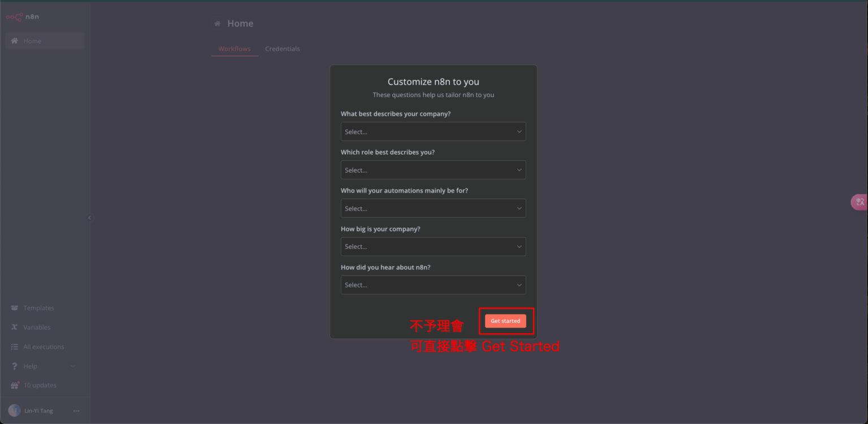
Task: Click the Lin-Yi Tang user avatar
Action: click(x=14, y=410)
